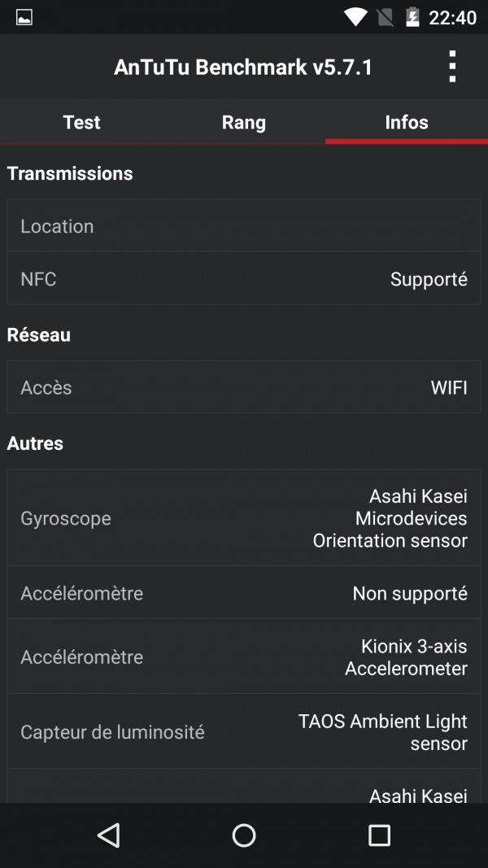The width and height of the screenshot is (488, 868).
Task: Switch to the Test tab
Action: 81,122
